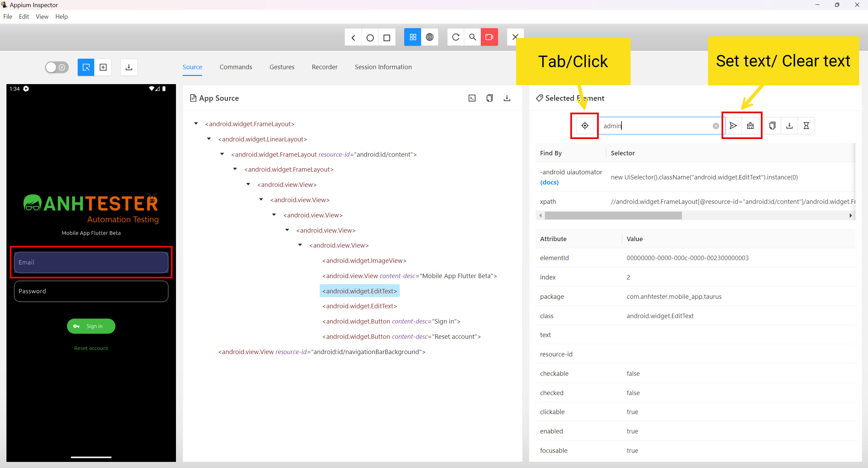Open the Help menu
This screenshot has width=868, height=468.
coord(61,17)
